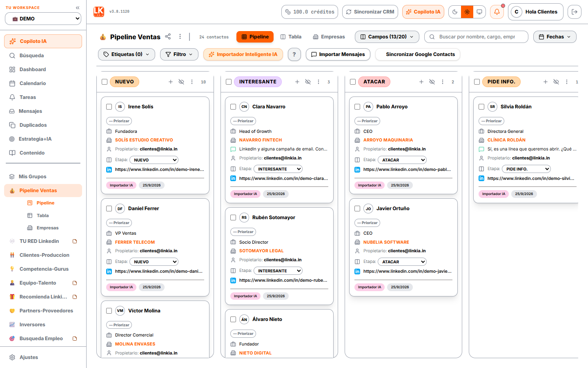This screenshot has height=368, width=588.
Task: Open the Fechas dropdown
Action: 555,37
